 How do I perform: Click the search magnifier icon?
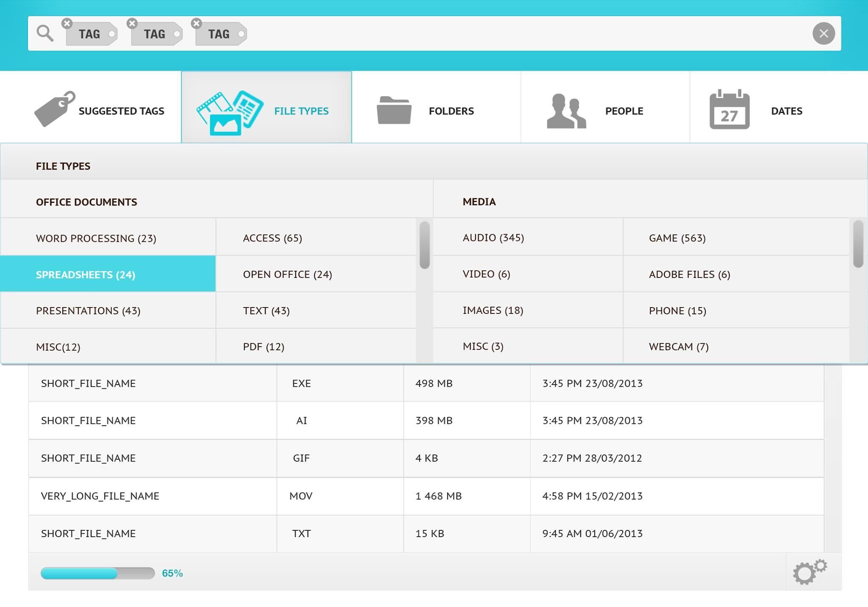(x=45, y=33)
